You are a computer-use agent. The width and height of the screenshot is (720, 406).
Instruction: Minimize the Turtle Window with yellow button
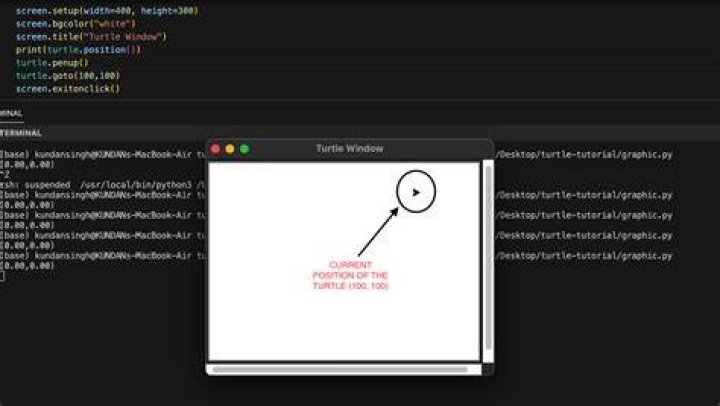[230, 149]
